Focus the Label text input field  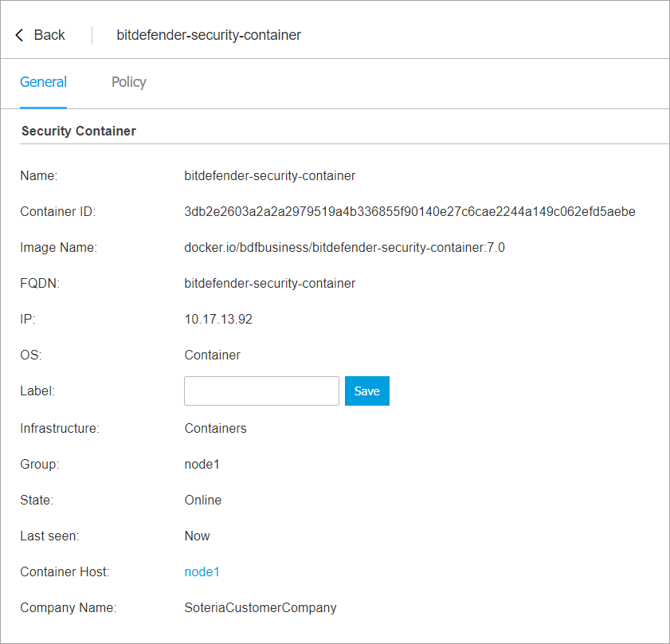point(261,391)
